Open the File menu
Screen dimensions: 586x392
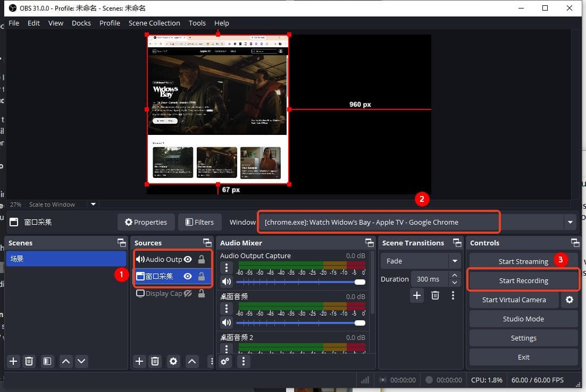(14, 23)
